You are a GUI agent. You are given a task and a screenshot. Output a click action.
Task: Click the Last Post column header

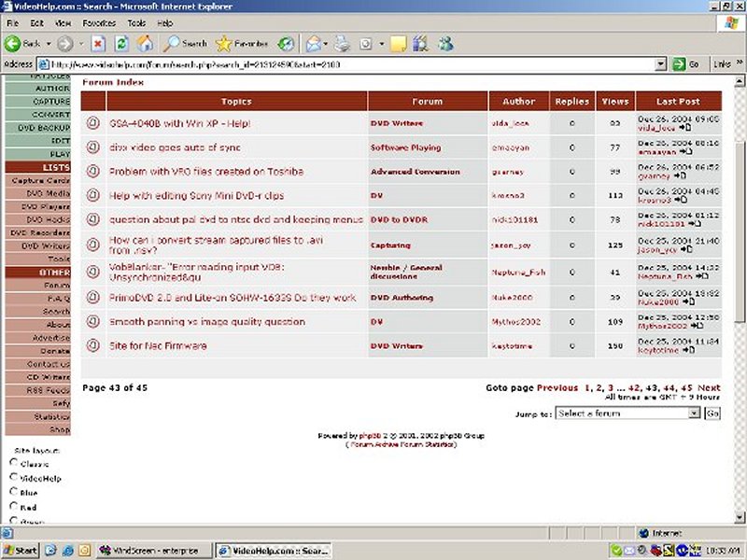point(679,102)
